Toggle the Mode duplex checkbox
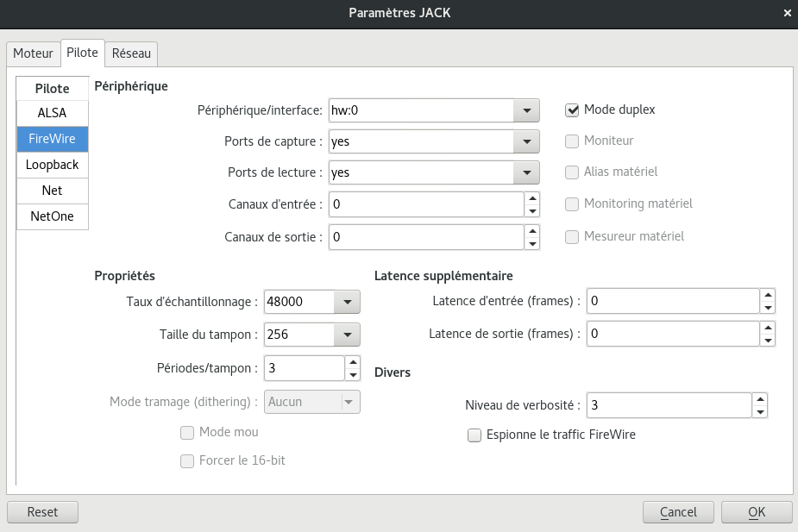The image size is (798, 532). tap(571, 110)
